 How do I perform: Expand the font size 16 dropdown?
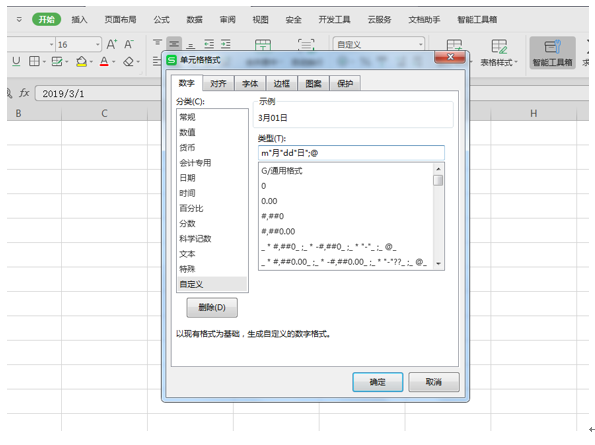[x=98, y=45]
